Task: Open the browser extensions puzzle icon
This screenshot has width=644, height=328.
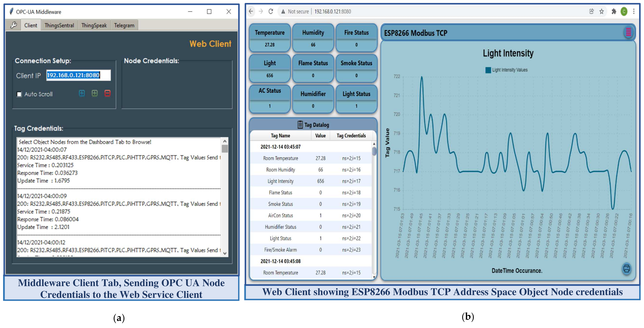Action: 614,11
